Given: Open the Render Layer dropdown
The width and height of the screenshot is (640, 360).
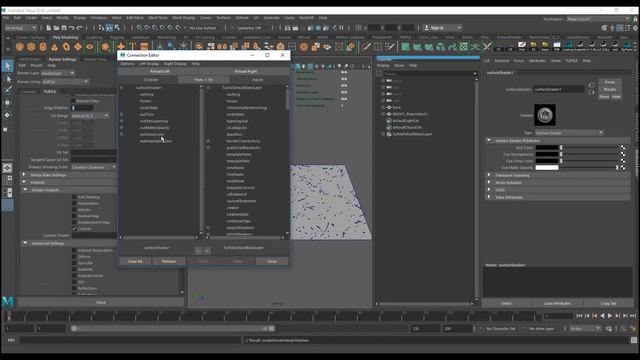Looking at the screenshot, I should click(58, 73).
